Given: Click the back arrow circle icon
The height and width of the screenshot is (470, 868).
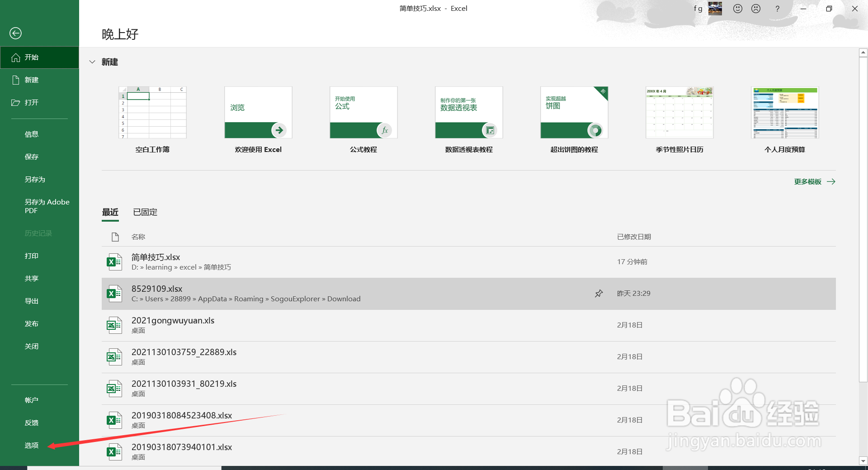Looking at the screenshot, I should [x=15, y=33].
